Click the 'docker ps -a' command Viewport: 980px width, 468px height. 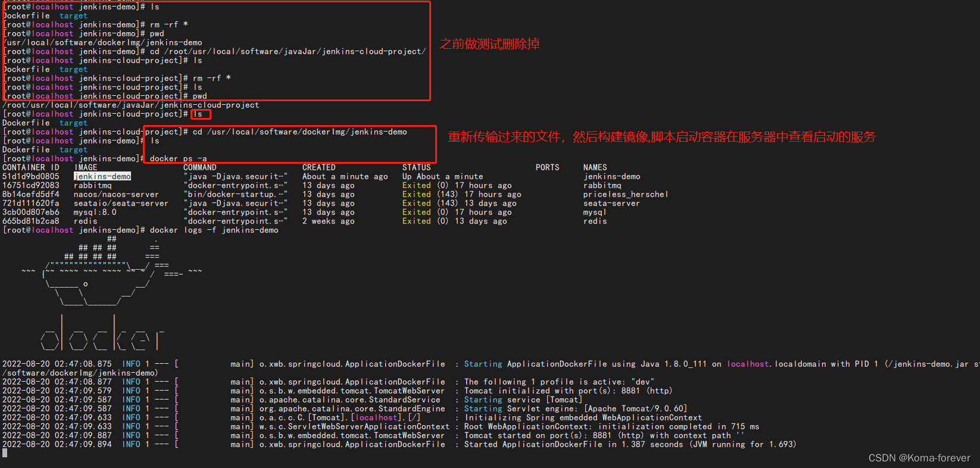[179, 158]
